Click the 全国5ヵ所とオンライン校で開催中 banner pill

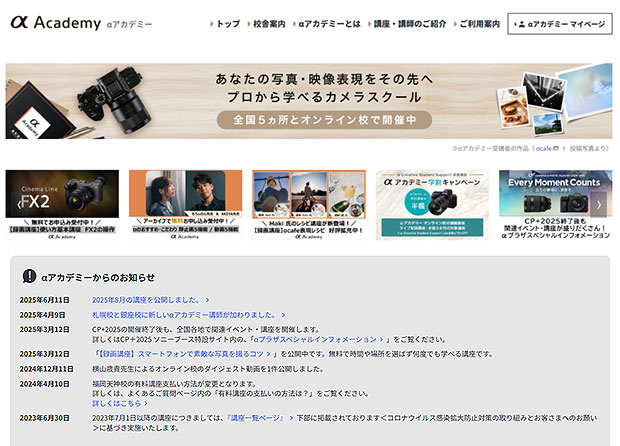(324, 120)
